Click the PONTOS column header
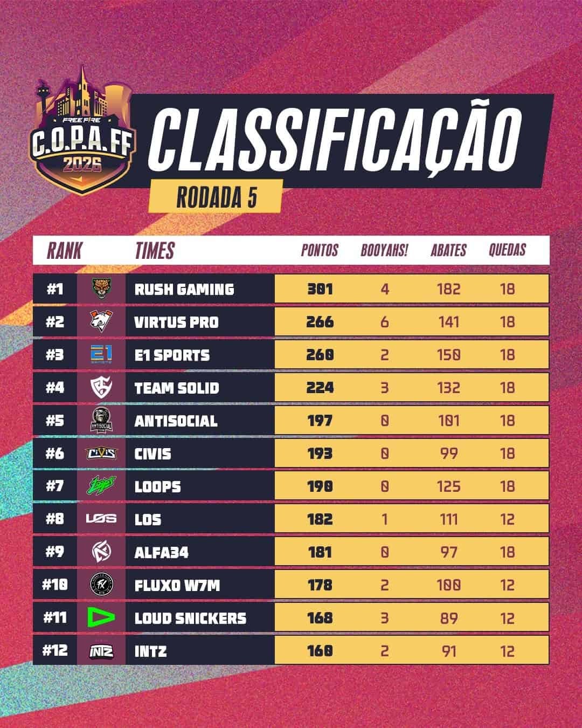This screenshot has width=582, height=728. pos(320,251)
